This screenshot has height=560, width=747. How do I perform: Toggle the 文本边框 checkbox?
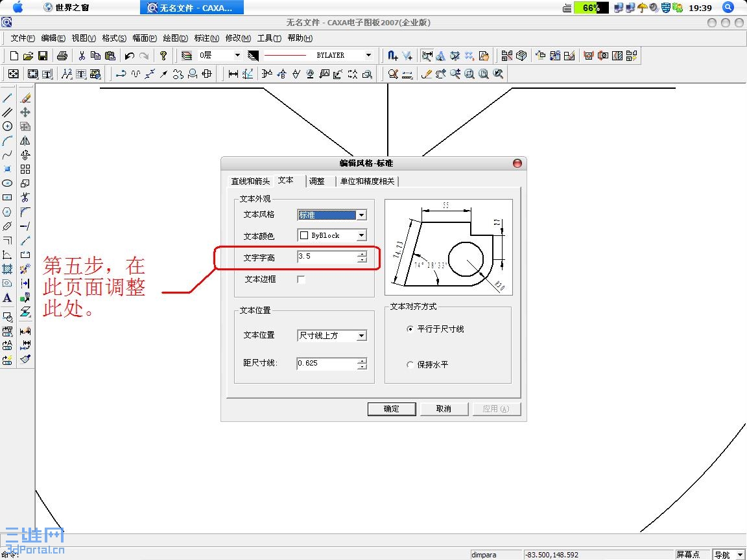click(x=301, y=279)
